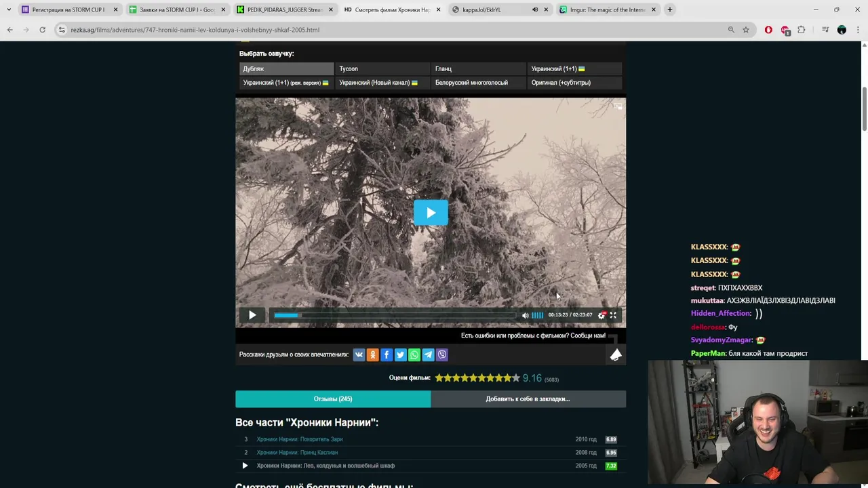Share on Odnoklassniki icon
Image resolution: width=868 pixels, height=488 pixels.
[372, 354]
